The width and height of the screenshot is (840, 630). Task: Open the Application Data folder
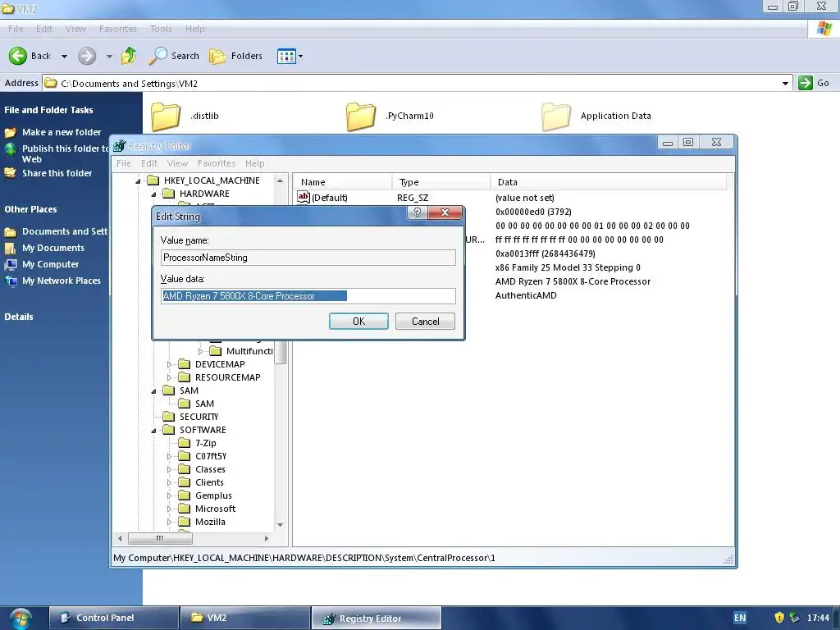click(596, 116)
